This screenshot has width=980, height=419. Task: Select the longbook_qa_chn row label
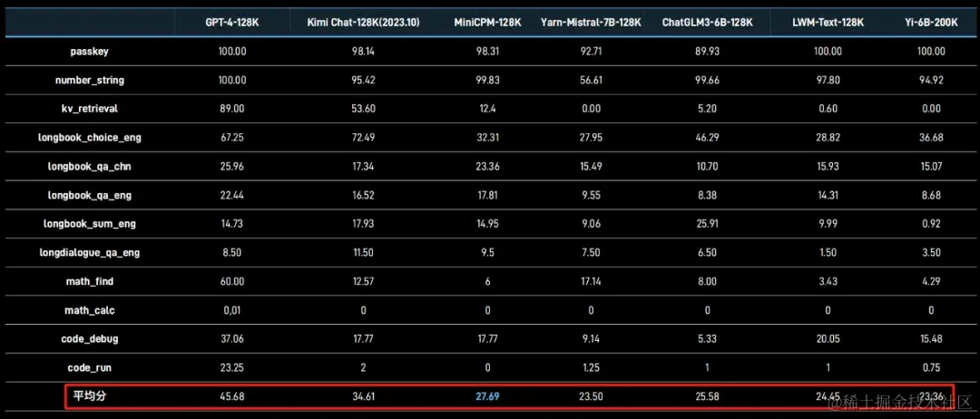pos(89,167)
